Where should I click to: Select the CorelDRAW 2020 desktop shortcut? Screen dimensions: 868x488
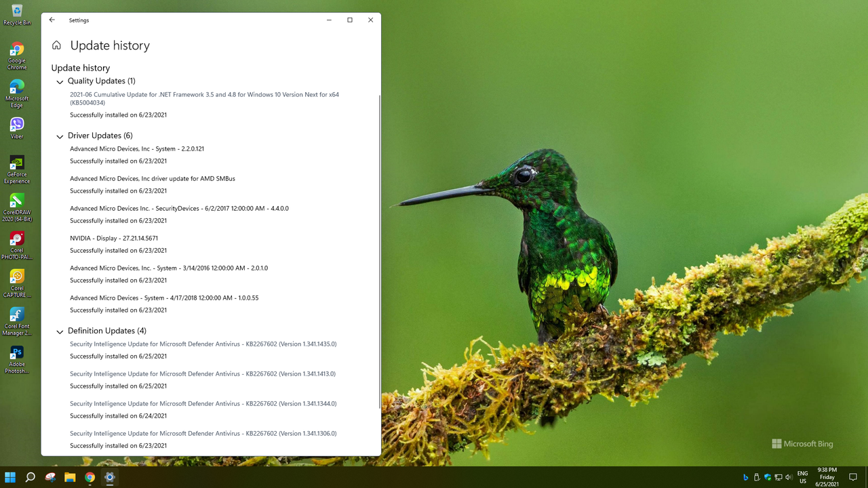17,208
